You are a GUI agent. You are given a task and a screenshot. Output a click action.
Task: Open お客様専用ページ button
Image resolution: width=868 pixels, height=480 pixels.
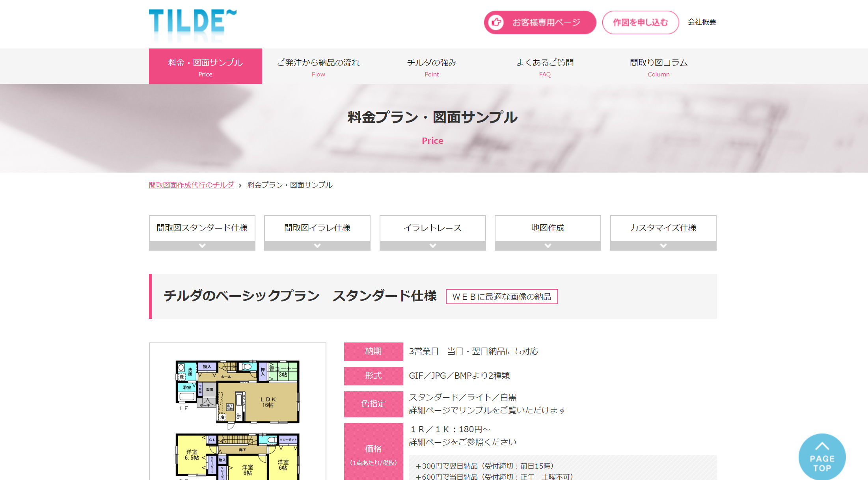click(x=546, y=22)
